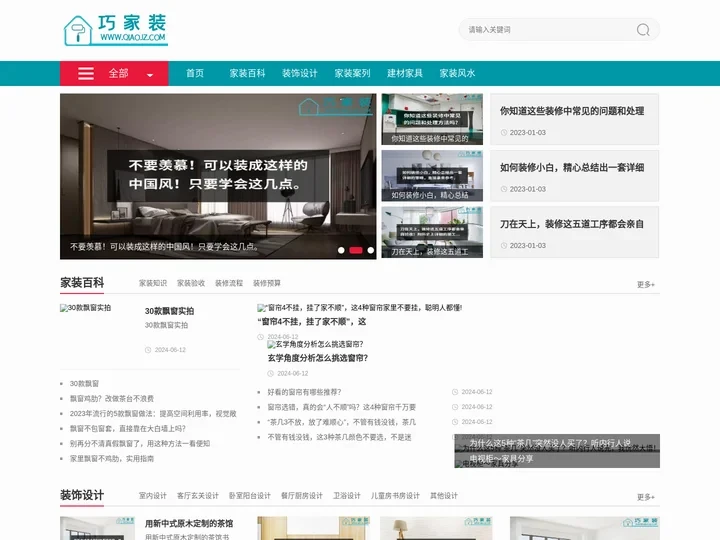
Task: Open the 建材家具 navigation item
Action: click(x=405, y=73)
